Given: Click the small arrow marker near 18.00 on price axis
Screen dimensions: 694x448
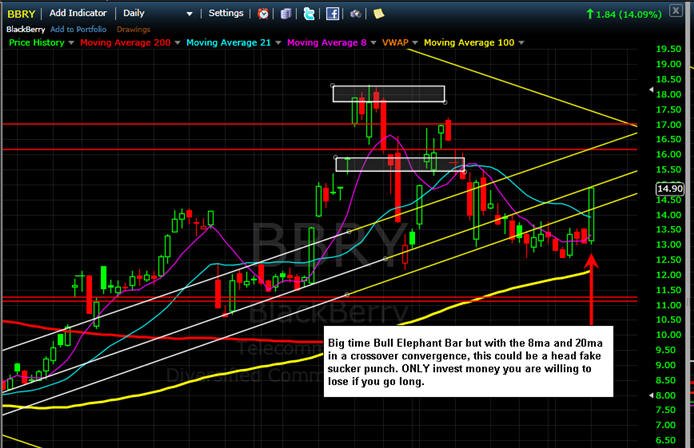Looking at the screenshot, I should 651,89.
